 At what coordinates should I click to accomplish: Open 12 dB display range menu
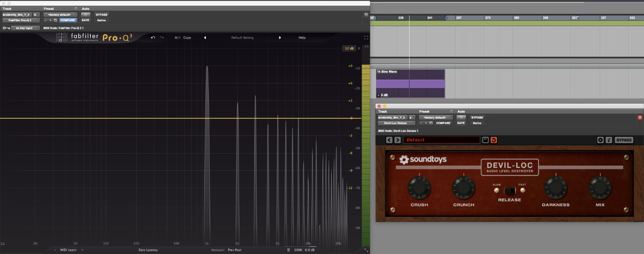(349, 48)
